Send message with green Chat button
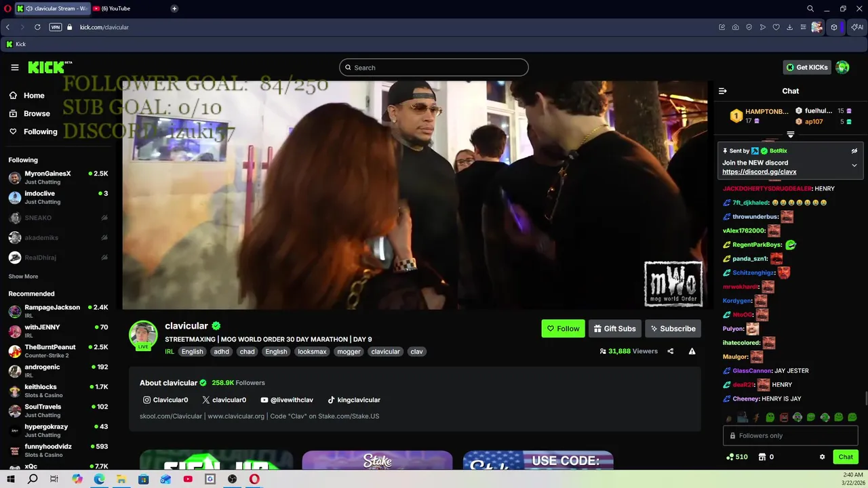The width and height of the screenshot is (868, 488). pyautogui.click(x=846, y=457)
